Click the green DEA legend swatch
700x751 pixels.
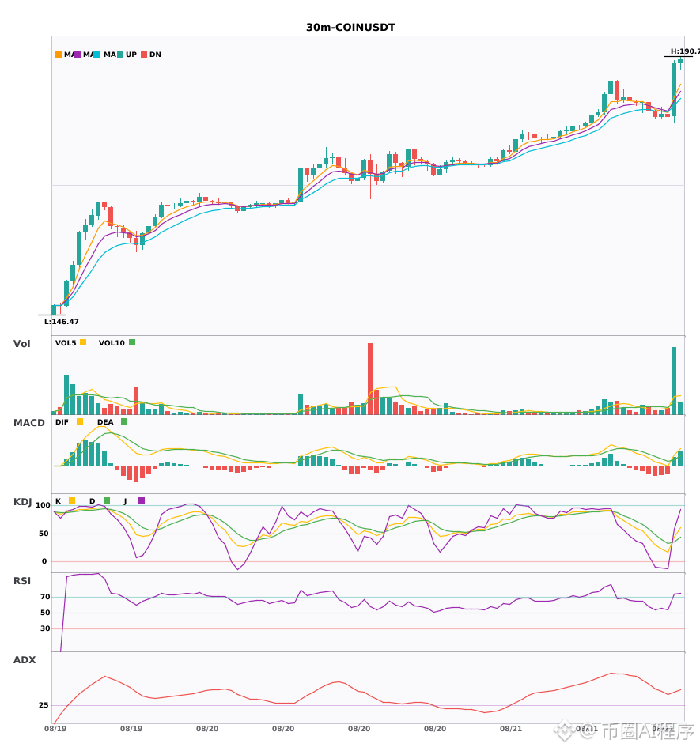(x=124, y=421)
